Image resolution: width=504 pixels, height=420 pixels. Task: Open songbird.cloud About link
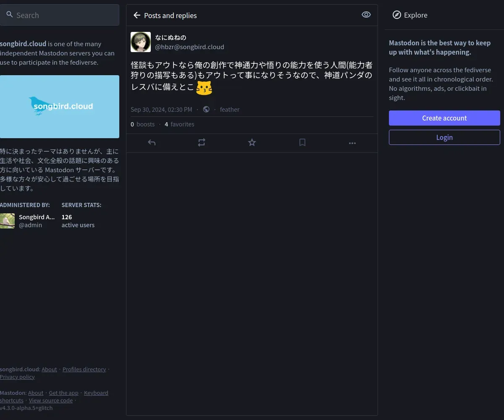(49, 369)
